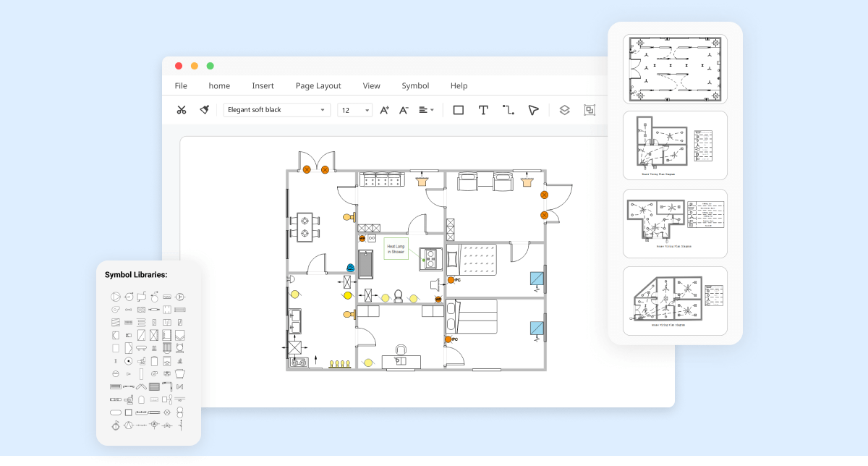Select the top wiring plan template thumbnail
The width and height of the screenshot is (868, 466).
pyautogui.click(x=674, y=68)
